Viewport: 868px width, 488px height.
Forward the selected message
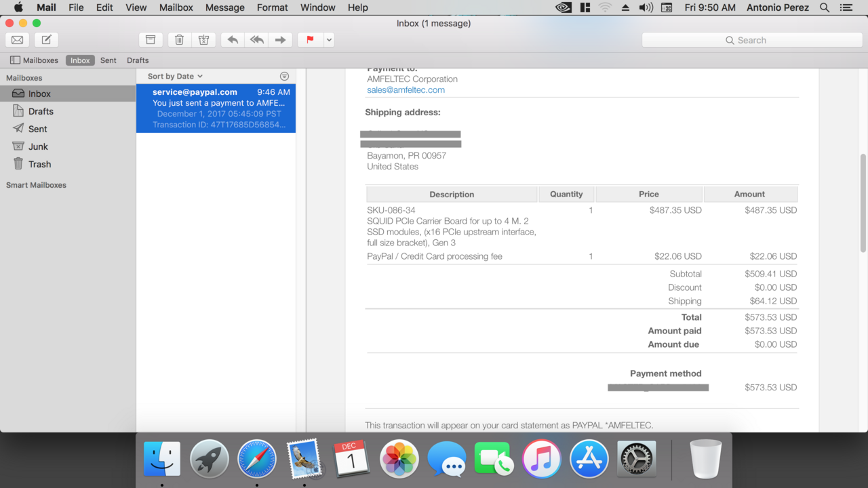coord(280,40)
